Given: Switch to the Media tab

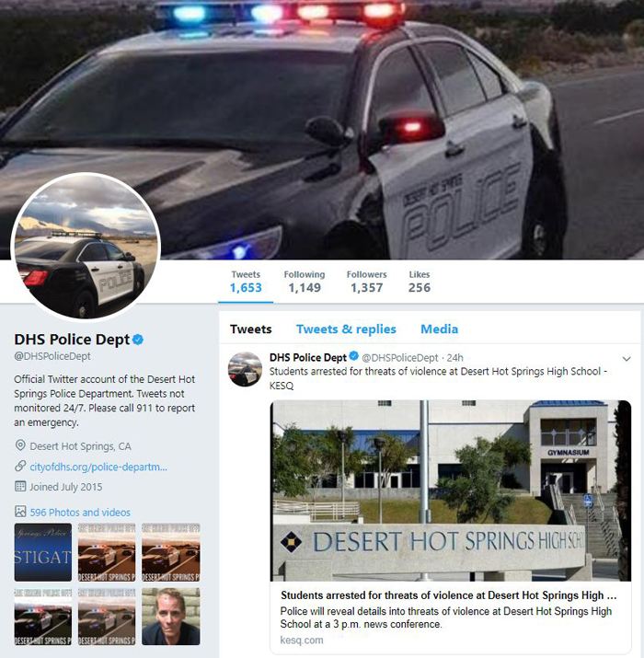Looking at the screenshot, I should coord(439,329).
